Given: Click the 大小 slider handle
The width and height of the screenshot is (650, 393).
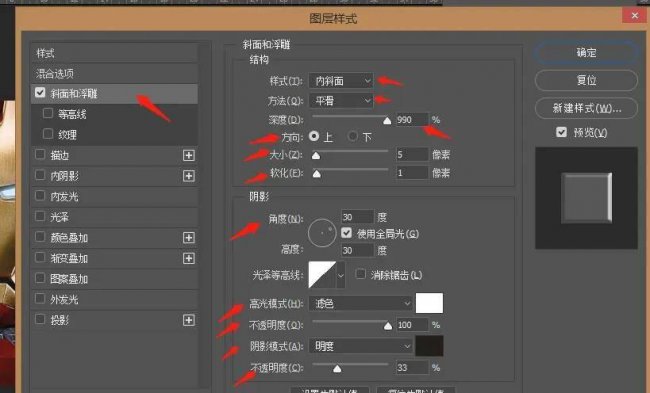Looking at the screenshot, I should tap(316, 156).
